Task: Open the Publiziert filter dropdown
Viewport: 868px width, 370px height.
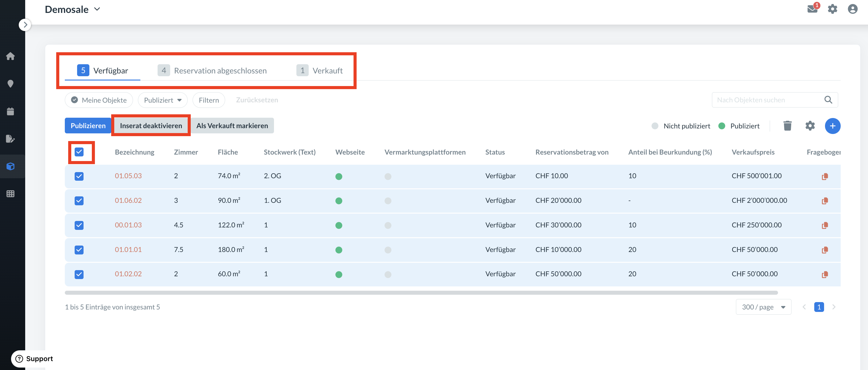Action: (162, 100)
